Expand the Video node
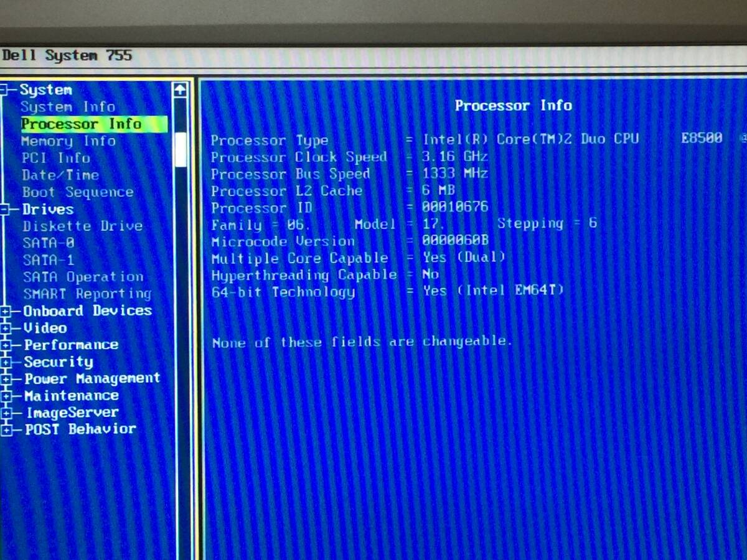 pyautogui.click(x=6, y=328)
